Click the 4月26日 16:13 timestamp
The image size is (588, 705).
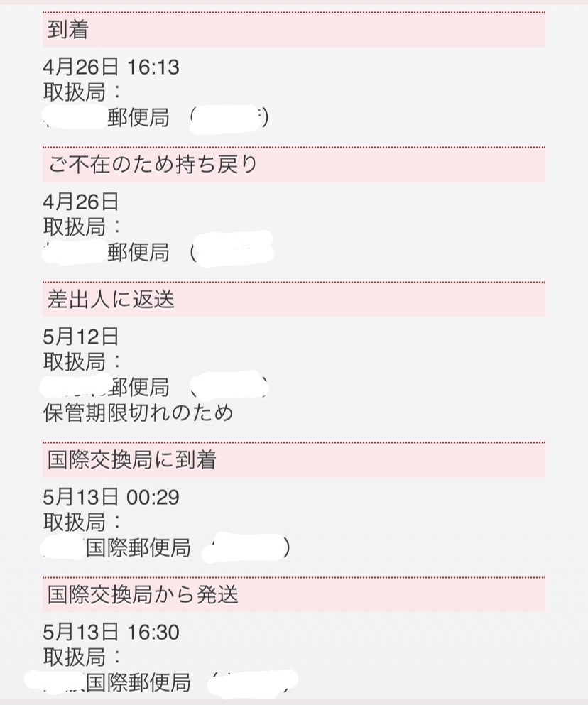(x=111, y=67)
